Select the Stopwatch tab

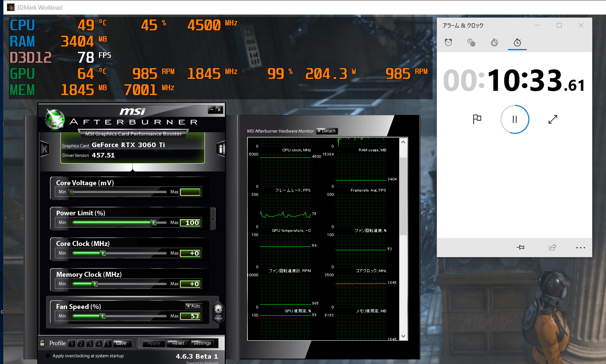click(x=517, y=42)
